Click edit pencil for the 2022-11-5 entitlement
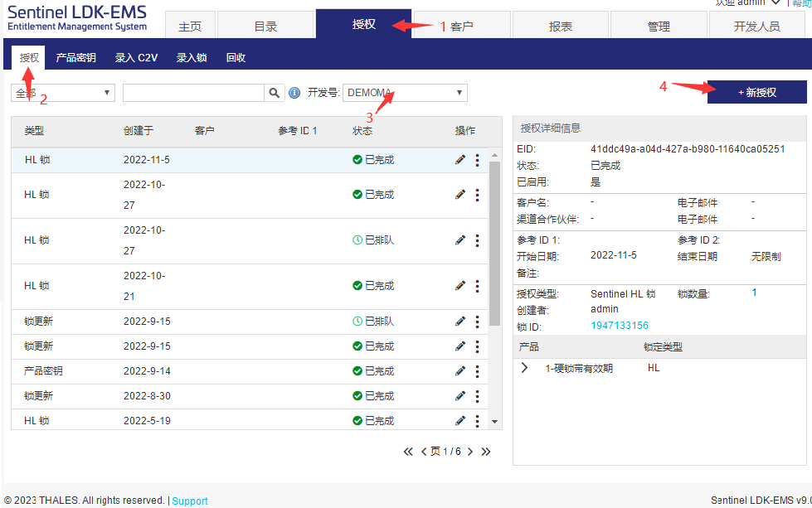Viewport: 812px width, 508px height. click(460, 160)
